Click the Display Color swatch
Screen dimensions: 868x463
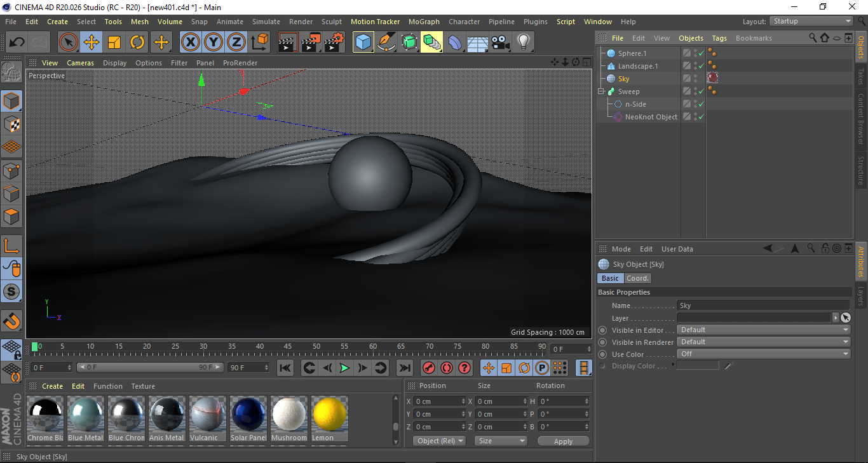[x=698, y=365]
